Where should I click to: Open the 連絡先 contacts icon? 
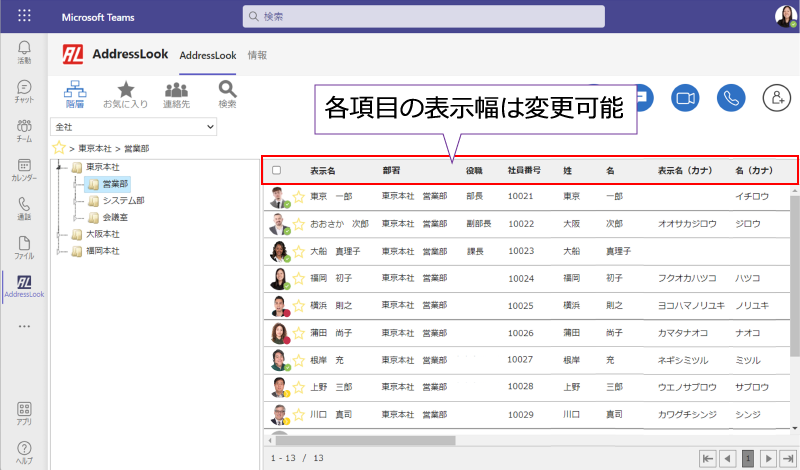177,95
